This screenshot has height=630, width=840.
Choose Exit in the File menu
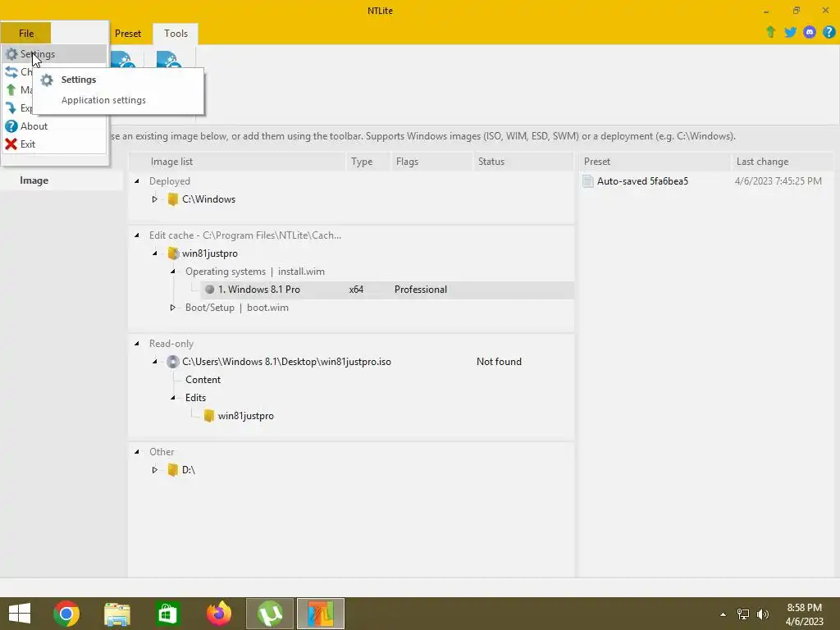[x=53, y=144]
